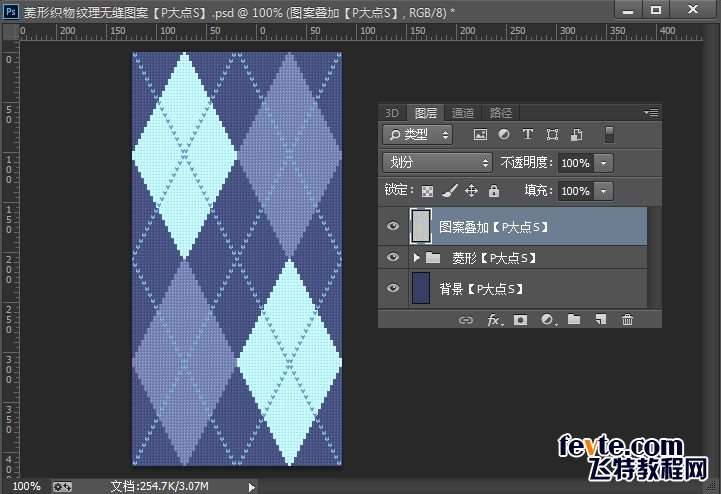This screenshot has width=721, height=494.
Task: Create new fill or adjustment layer
Action: (547, 320)
